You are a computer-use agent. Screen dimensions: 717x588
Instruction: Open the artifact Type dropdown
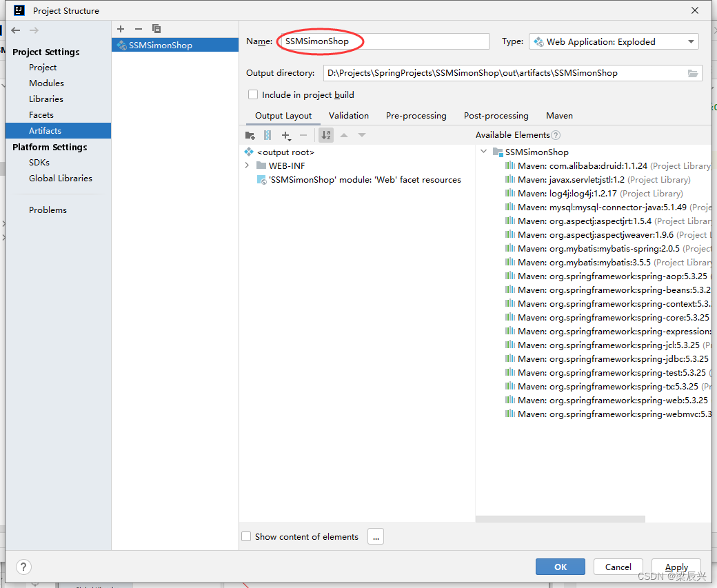coord(614,41)
